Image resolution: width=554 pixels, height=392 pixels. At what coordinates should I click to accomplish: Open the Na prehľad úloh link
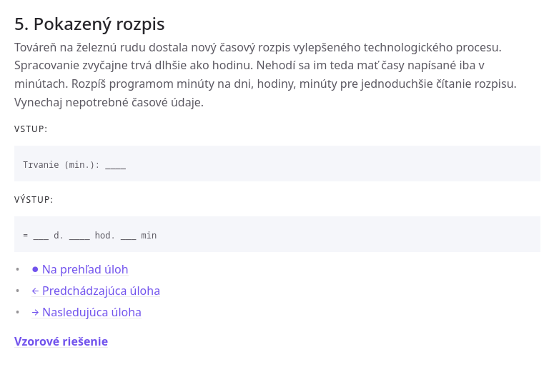[x=85, y=269]
